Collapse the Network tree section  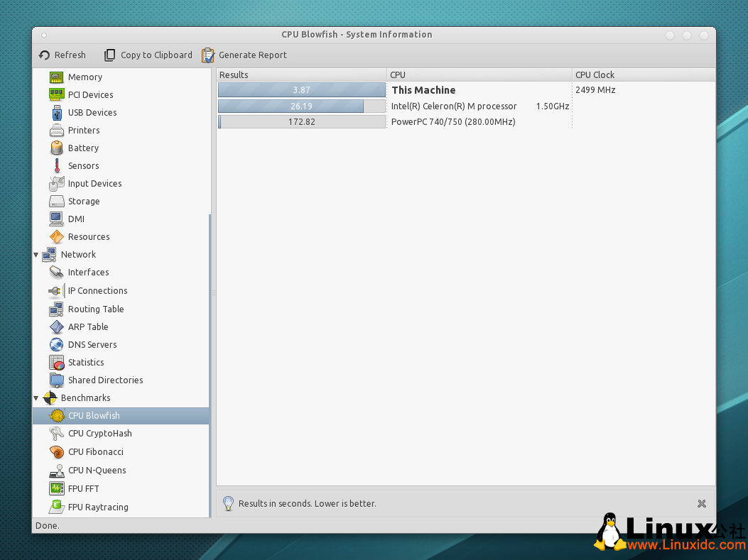36,255
